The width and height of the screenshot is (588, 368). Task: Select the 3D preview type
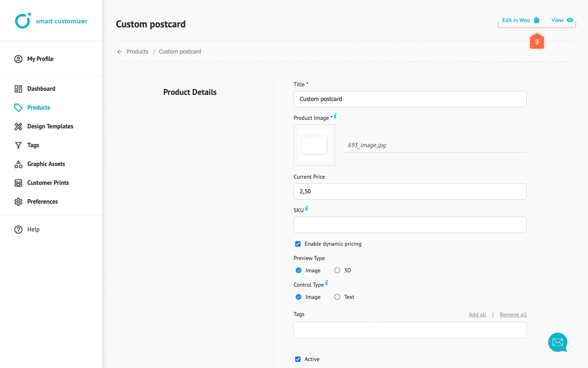coord(337,270)
